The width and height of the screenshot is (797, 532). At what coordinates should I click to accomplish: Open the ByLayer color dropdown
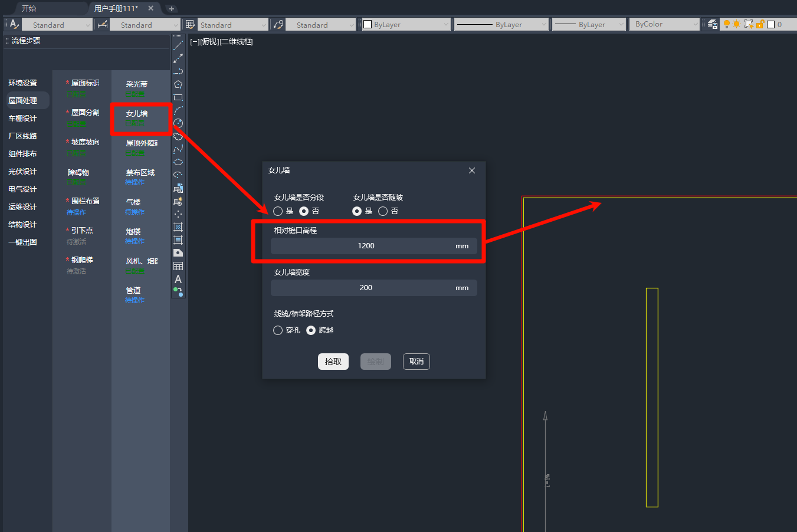[x=406, y=25]
